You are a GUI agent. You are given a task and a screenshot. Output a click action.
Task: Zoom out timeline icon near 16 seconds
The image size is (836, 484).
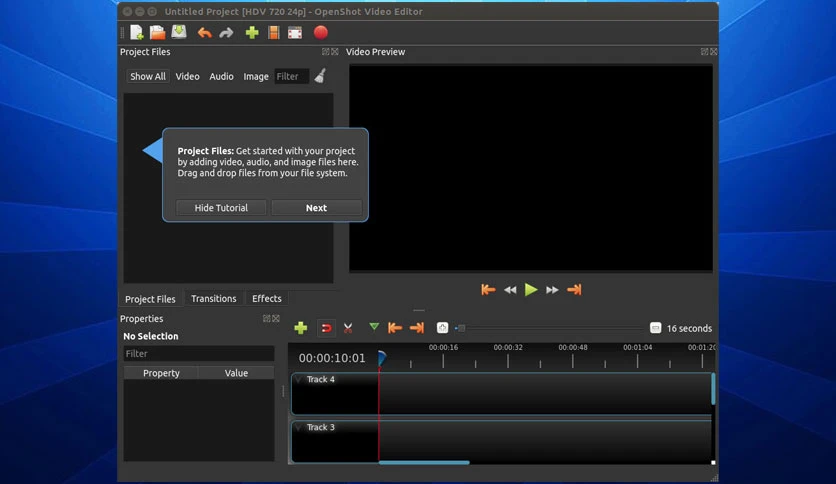click(x=655, y=328)
